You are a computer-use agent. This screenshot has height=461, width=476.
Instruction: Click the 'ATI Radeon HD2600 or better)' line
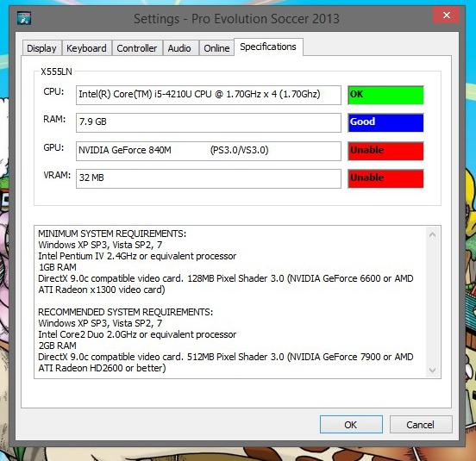click(x=102, y=368)
